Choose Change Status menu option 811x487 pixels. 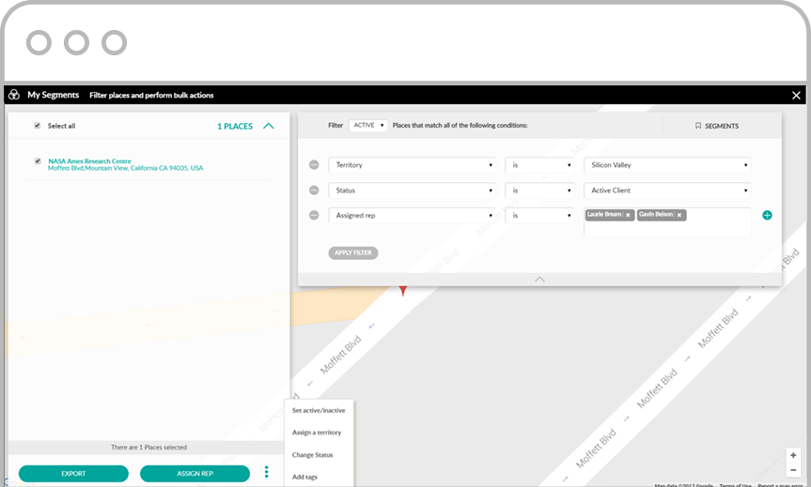click(312, 455)
